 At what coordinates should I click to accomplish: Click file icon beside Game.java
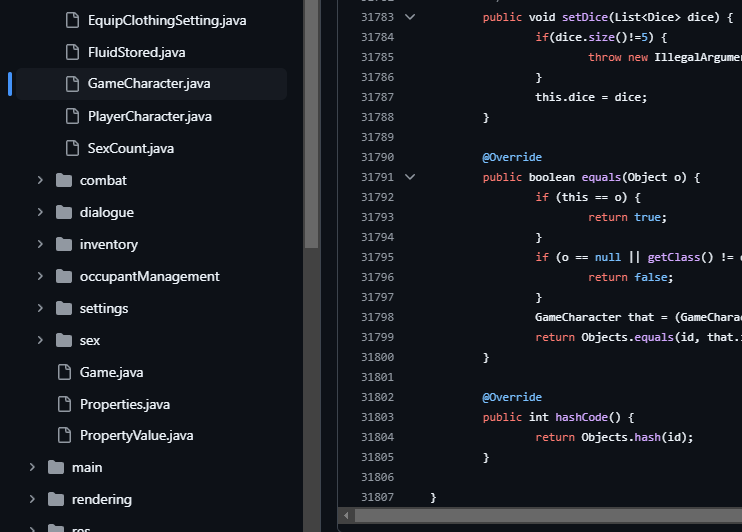click(64, 372)
